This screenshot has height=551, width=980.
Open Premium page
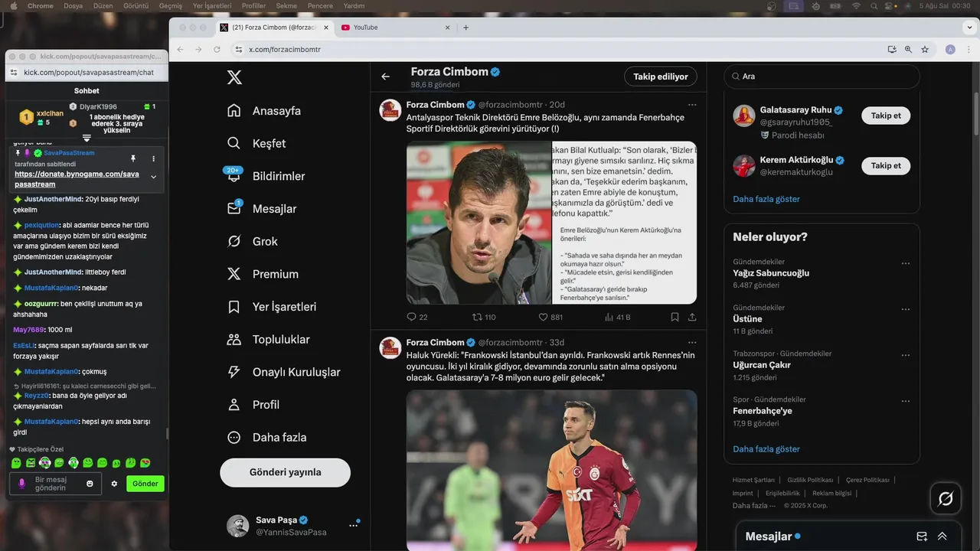point(263,274)
